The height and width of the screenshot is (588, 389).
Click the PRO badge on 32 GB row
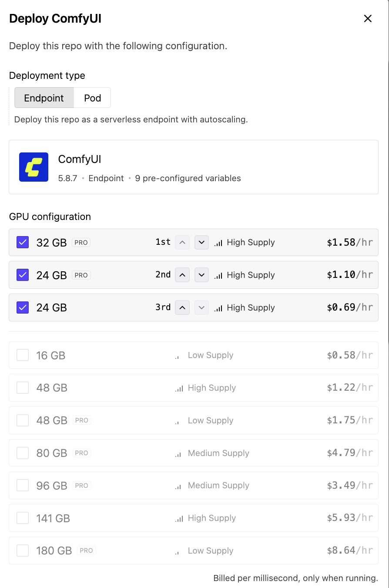[x=81, y=243]
